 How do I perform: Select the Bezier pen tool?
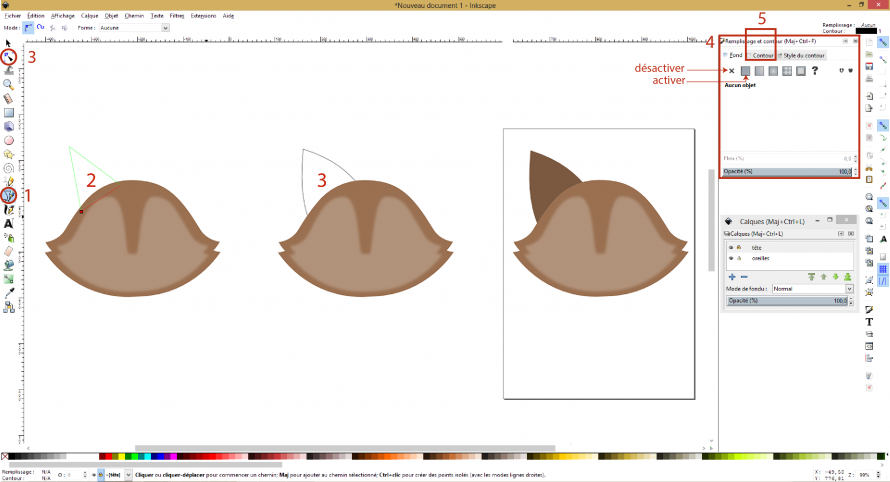coord(9,196)
